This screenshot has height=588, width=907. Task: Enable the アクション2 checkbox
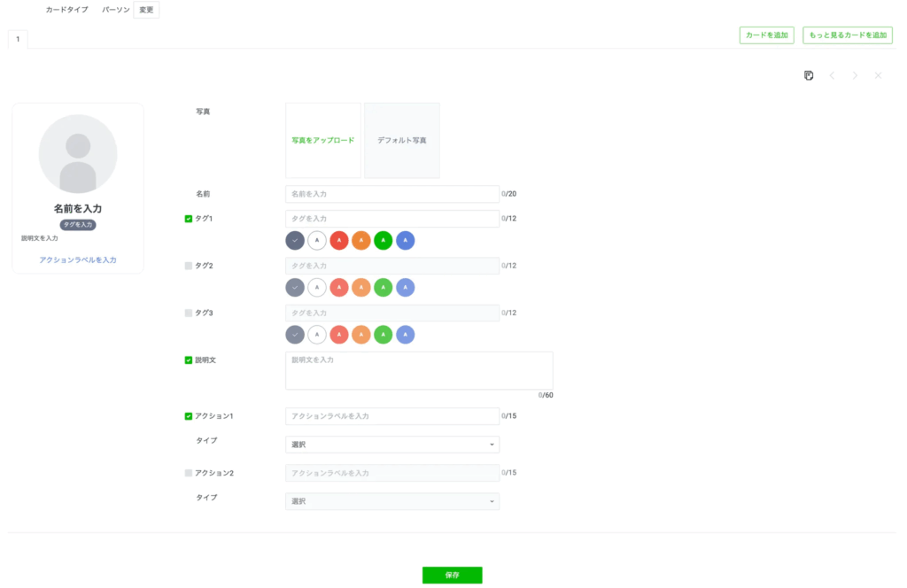click(x=189, y=473)
